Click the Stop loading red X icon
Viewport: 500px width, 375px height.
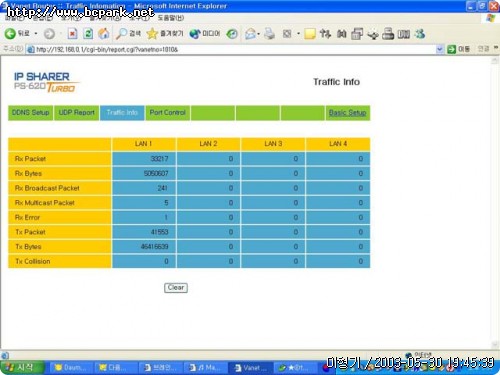[72, 34]
